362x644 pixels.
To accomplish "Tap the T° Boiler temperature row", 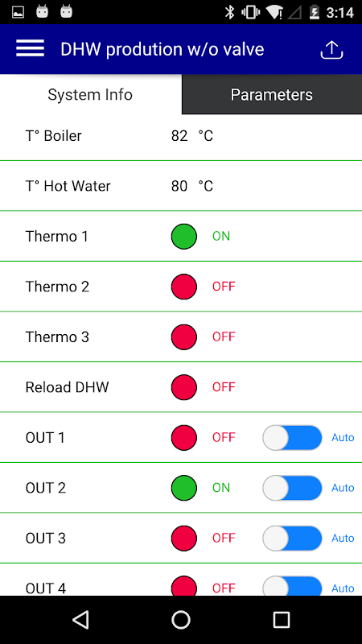I will point(181,136).
